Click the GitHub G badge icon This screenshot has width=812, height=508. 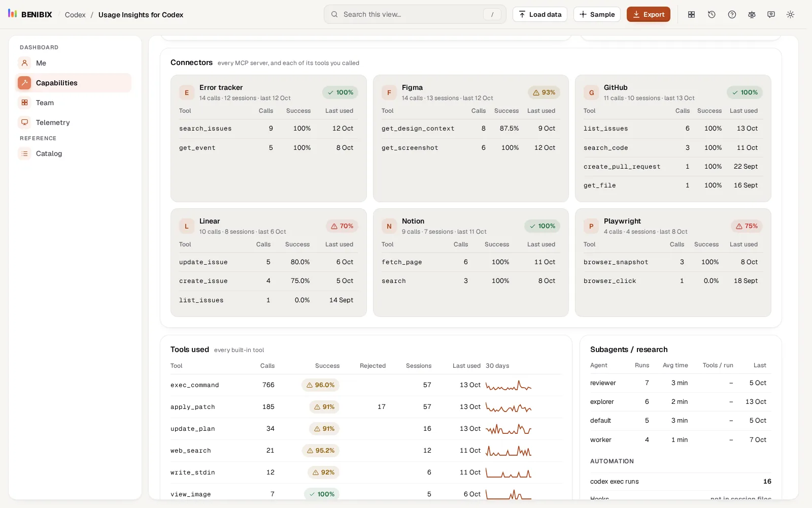click(x=591, y=92)
